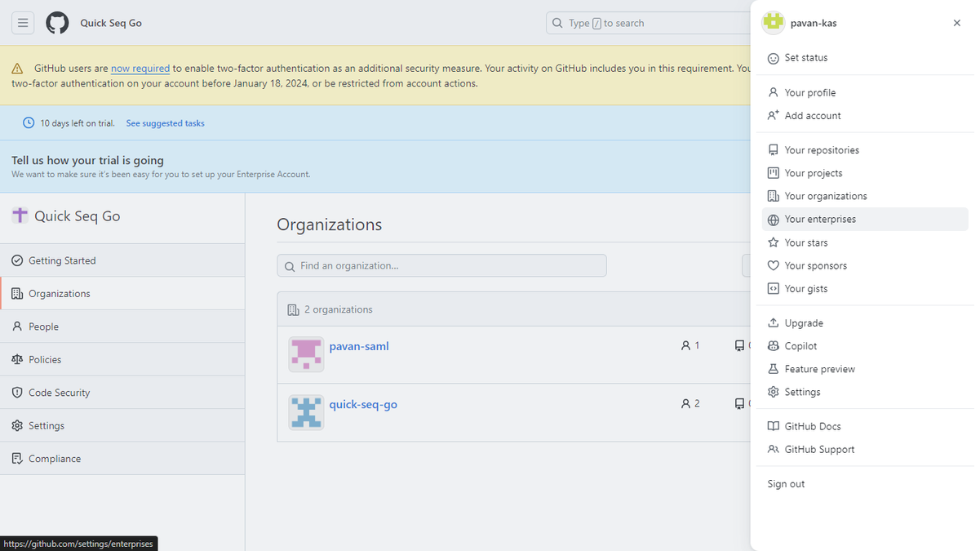Open Settings in the enterprise sidebar
The image size is (980, 551).
click(122, 425)
